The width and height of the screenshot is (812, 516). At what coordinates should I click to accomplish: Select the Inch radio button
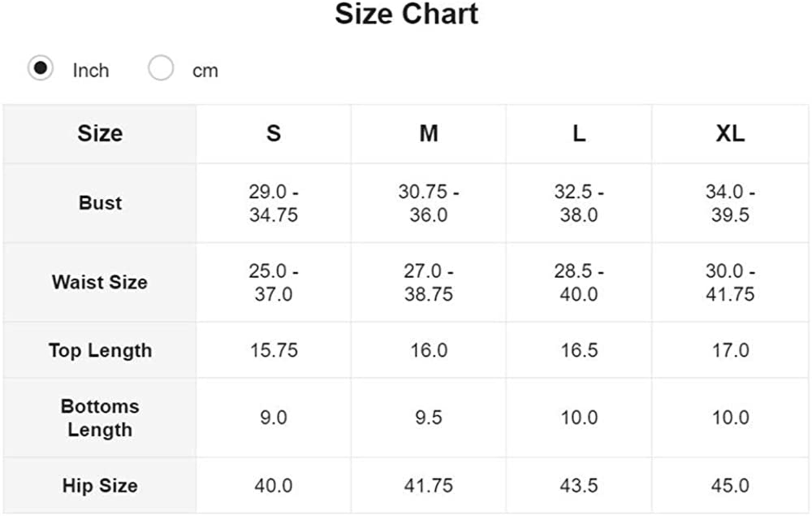(x=40, y=68)
